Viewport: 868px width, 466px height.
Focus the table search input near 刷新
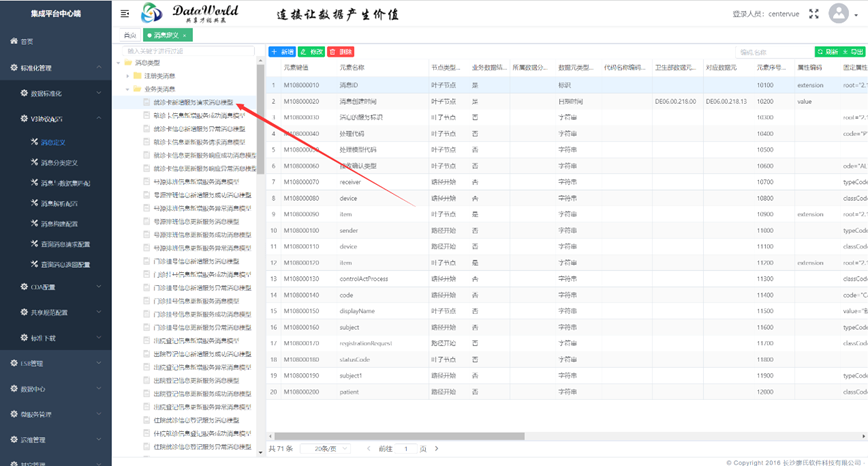(x=774, y=52)
